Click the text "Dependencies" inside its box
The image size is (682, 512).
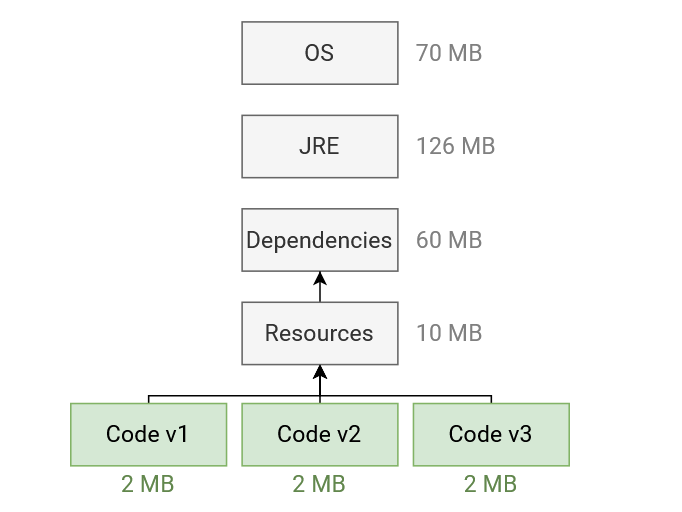[x=319, y=241]
